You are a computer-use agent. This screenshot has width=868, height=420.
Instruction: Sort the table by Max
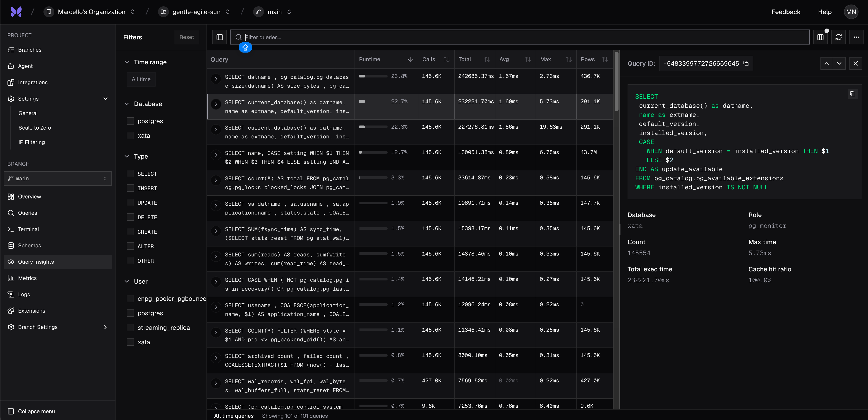pyautogui.click(x=568, y=59)
